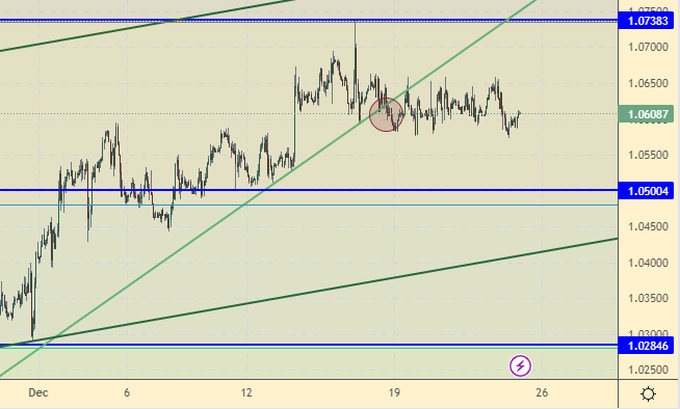Select the red circle drawing on chart
The width and height of the screenshot is (680, 409).
pyautogui.click(x=386, y=114)
